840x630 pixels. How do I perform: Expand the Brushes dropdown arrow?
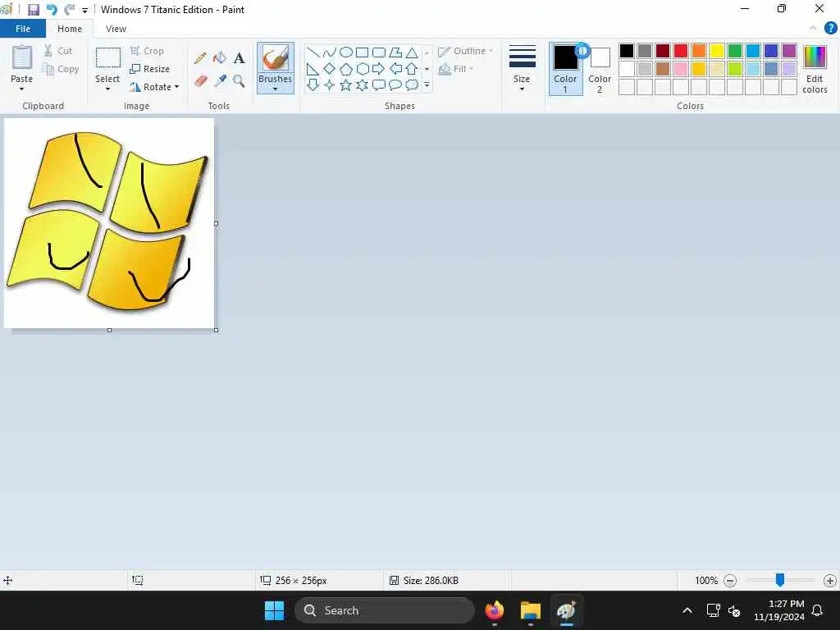[x=275, y=89]
